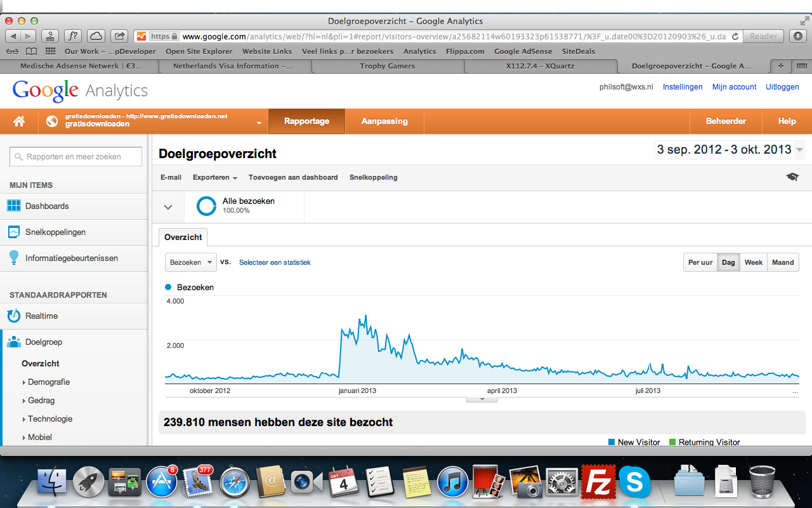Click E-mail report action
812x508 pixels.
(x=171, y=177)
